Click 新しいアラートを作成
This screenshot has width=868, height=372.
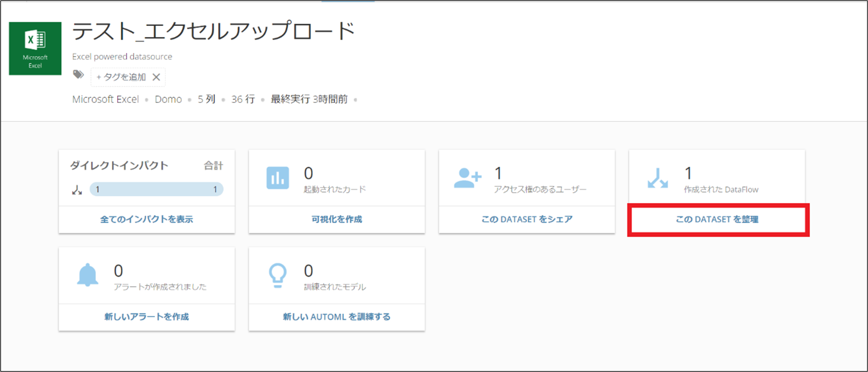point(146,317)
